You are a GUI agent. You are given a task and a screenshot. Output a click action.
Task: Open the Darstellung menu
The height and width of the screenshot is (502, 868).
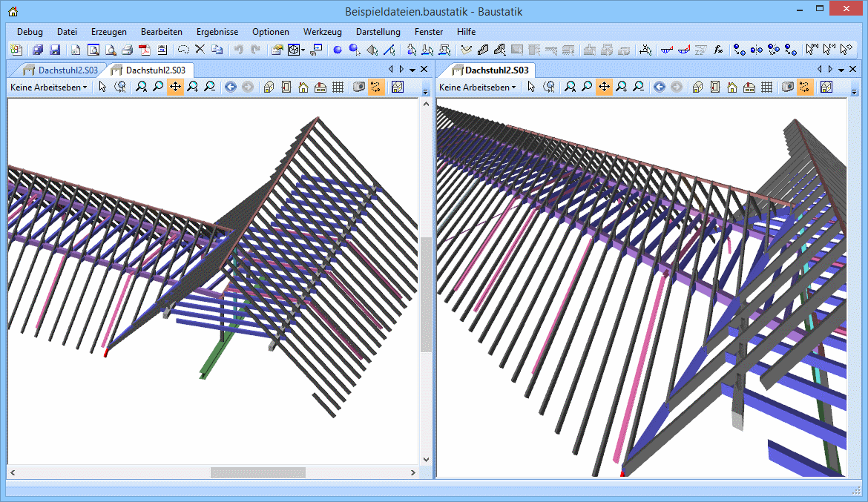click(x=378, y=32)
